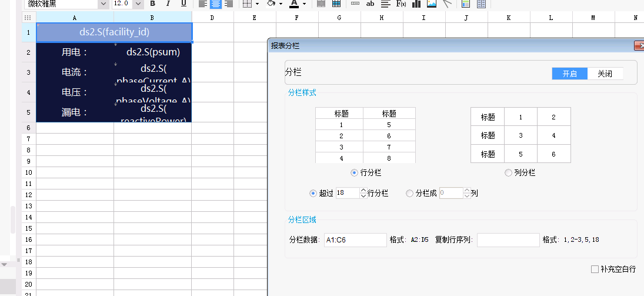Expand the border style dropdown arrow
644x296 pixels.
coord(257,4)
